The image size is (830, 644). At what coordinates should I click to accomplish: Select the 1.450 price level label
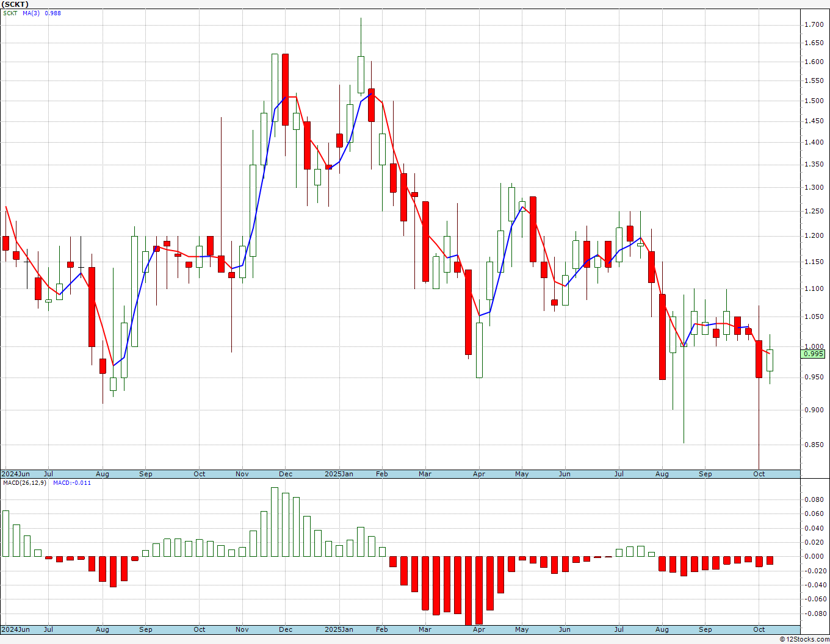click(x=814, y=121)
